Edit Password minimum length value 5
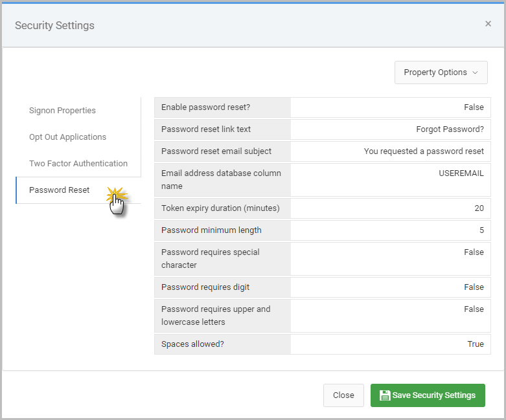Viewport: 506px width, 420px height. coord(390,230)
